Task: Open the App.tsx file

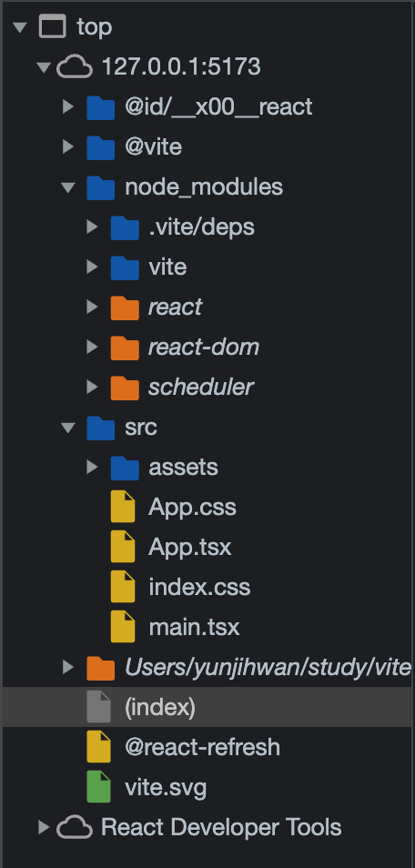Action: (x=189, y=548)
